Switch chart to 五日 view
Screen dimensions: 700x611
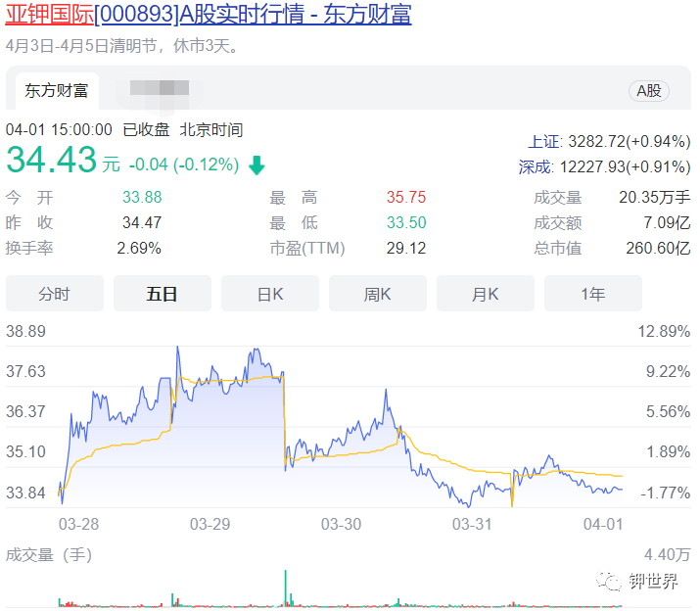coord(163,294)
